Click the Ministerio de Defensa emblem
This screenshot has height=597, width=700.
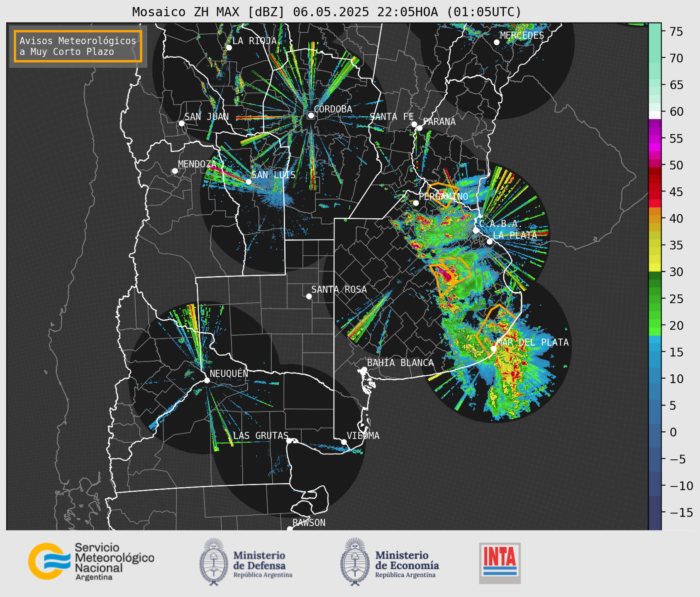click(x=214, y=562)
